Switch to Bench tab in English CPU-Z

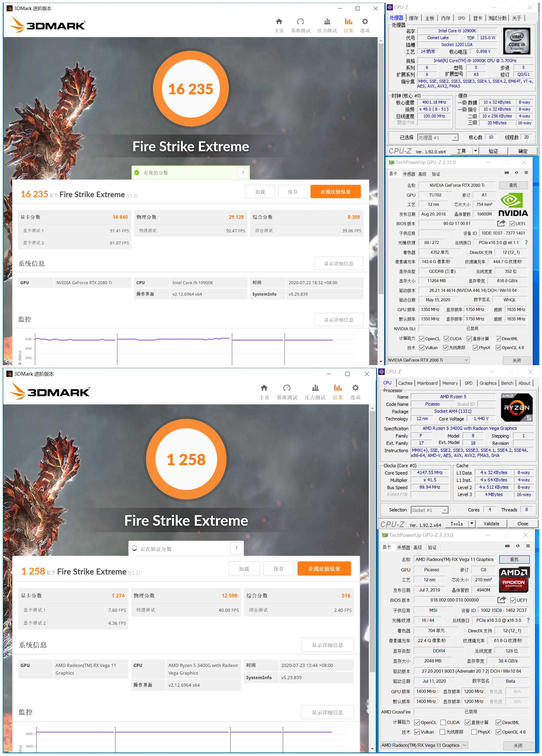507,383
